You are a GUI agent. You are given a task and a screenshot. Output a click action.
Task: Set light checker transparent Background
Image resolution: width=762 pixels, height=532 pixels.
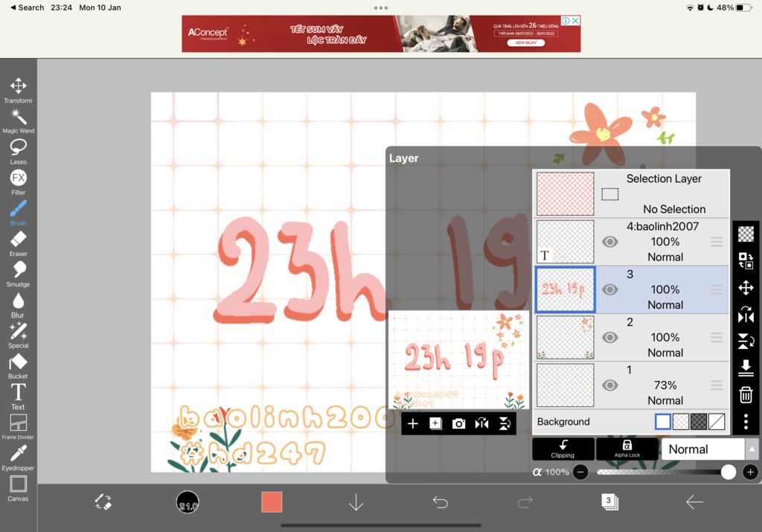click(x=680, y=421)
